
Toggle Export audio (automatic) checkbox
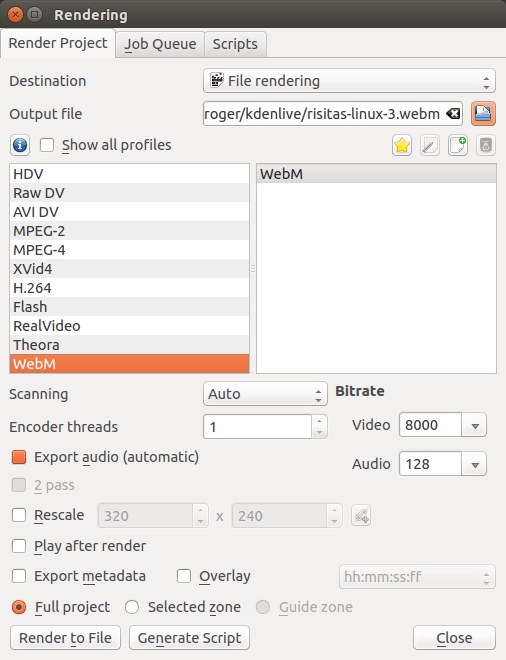[x=19, y=457]
